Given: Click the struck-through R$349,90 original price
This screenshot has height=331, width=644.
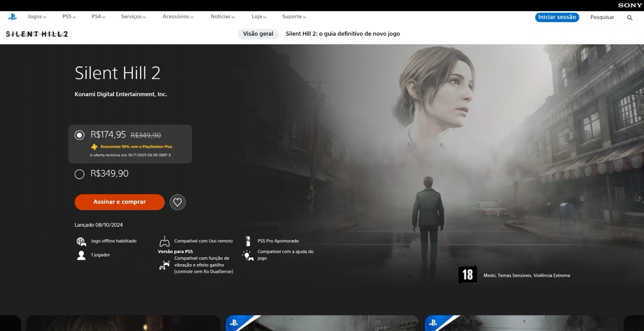Looking at the screenshot, I should 146,135.
